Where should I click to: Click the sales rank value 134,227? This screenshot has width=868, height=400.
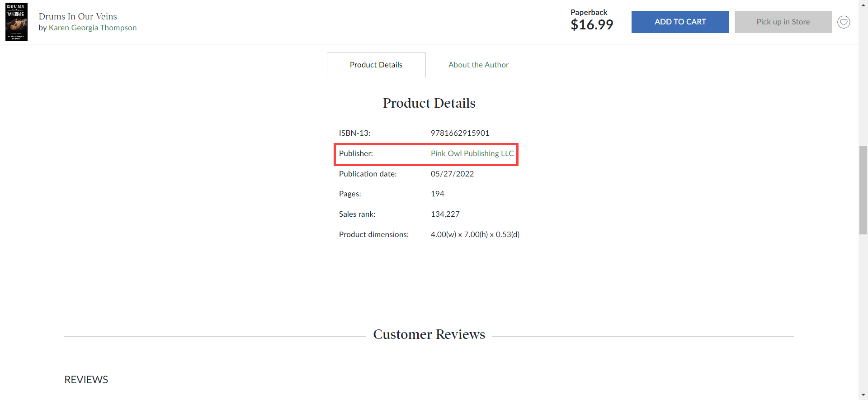coord(445,214)
